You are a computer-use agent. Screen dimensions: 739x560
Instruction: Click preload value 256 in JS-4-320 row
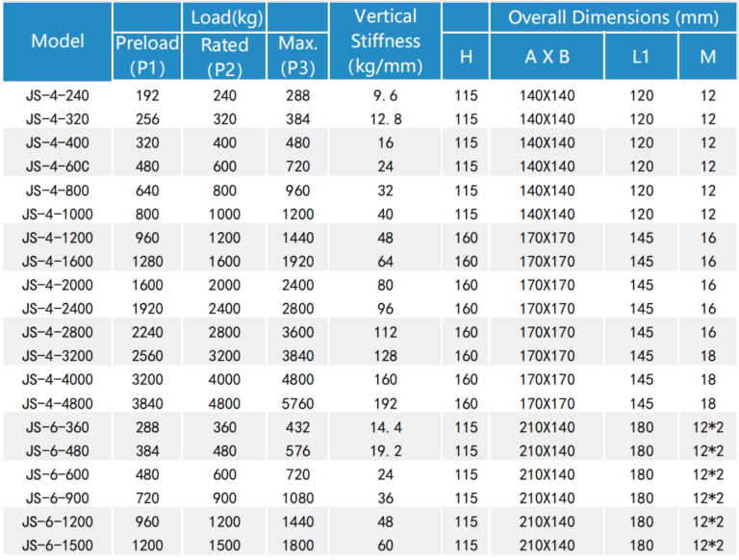coord(147,119)
